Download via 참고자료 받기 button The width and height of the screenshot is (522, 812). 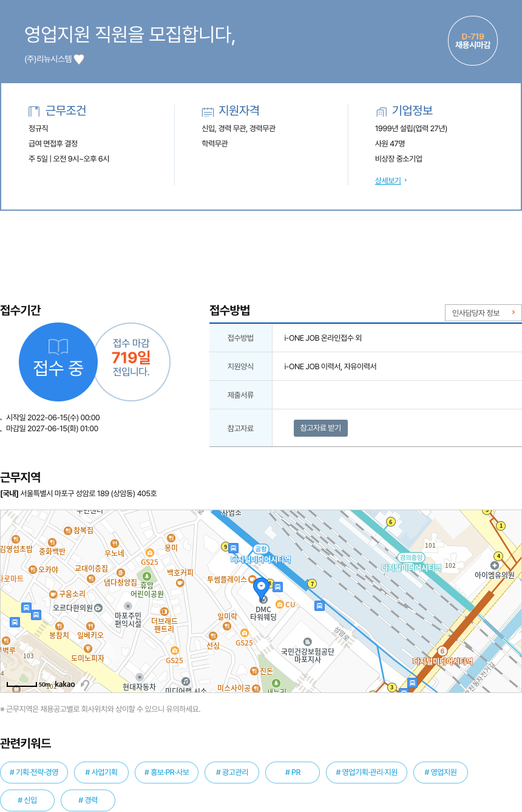pyautogui.click(x=320, y=428)
